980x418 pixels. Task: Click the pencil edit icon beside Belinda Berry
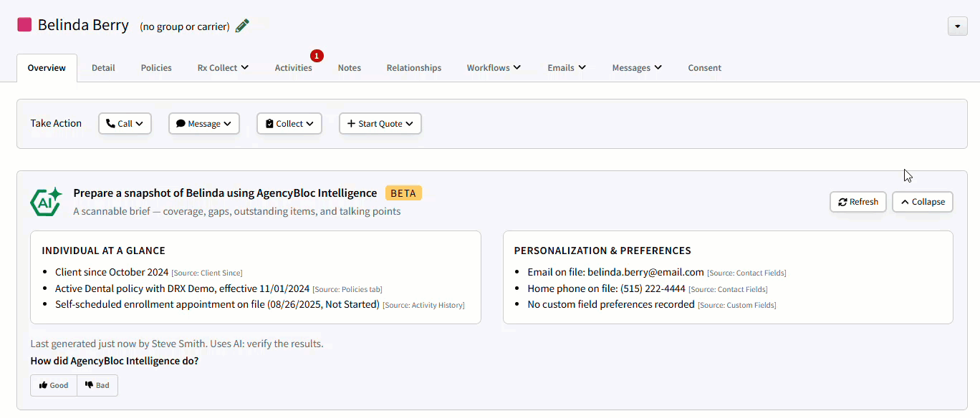point(242,26)
